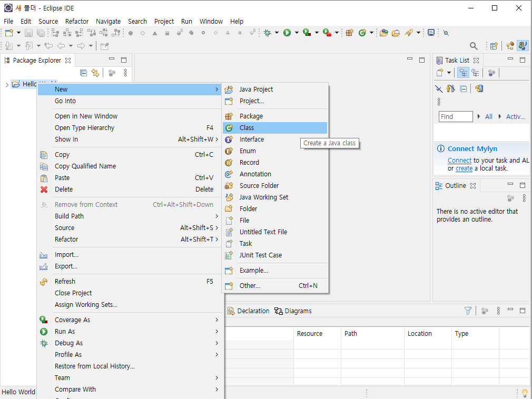Click the New Java Package toolbar icon

[349, 33]
